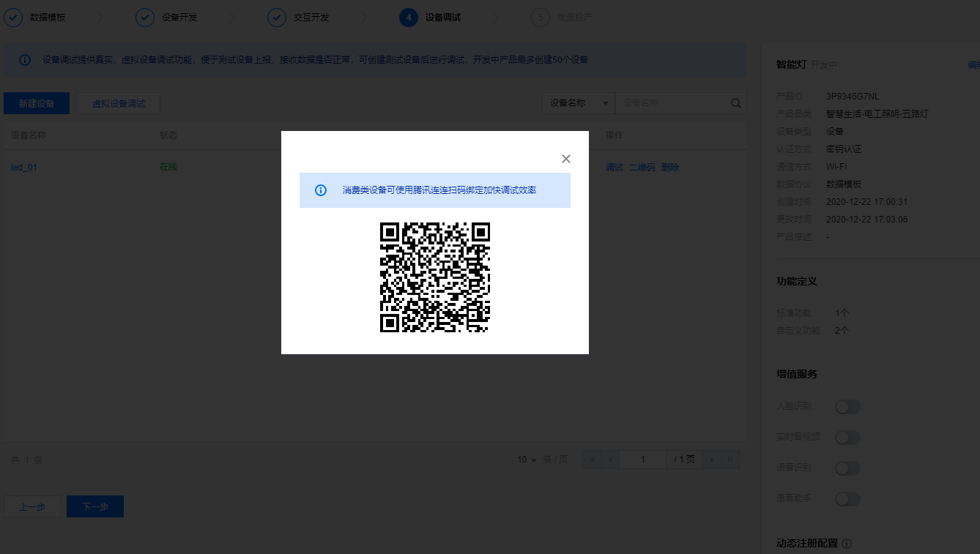The width and height of the screenshot is (980, 554).
Task: Click the product ID 3P9346G7NL
Action: tap(853, 97)
